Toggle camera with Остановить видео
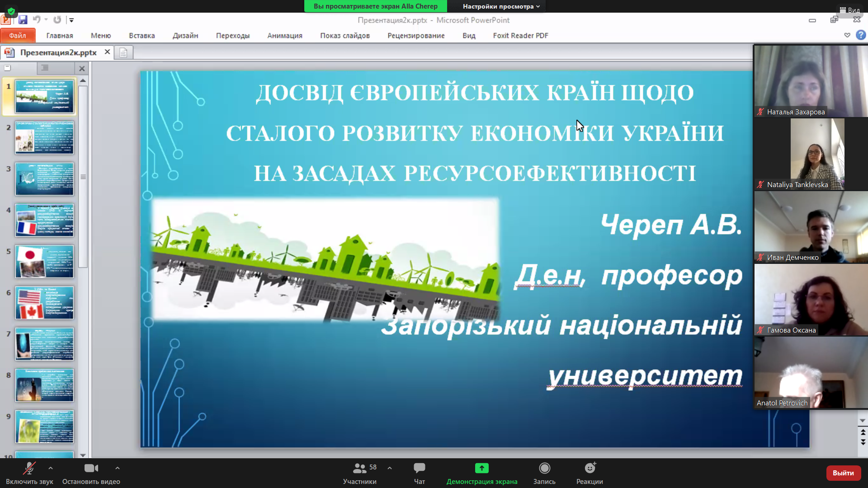868x488 pixels. pos(91,469)
